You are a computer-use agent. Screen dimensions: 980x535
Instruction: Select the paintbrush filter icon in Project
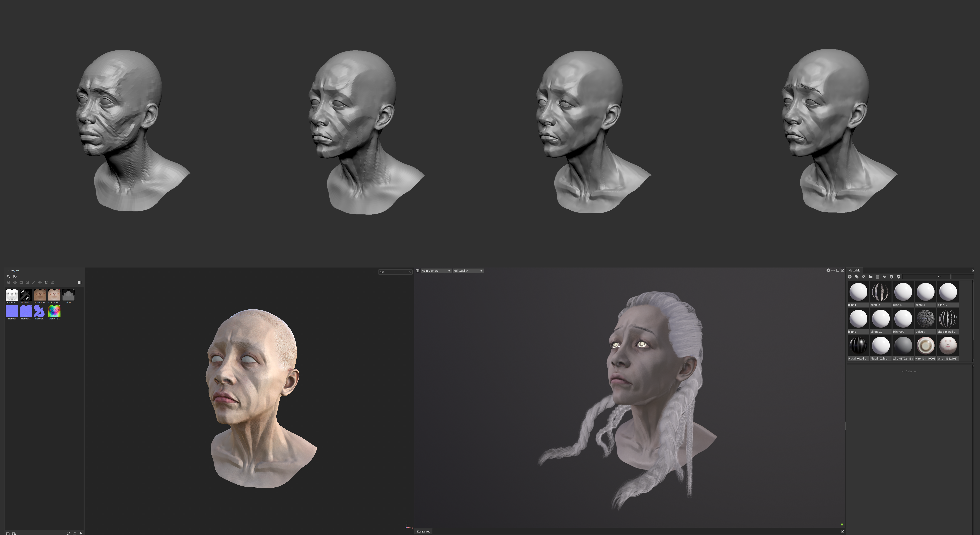pos(34,282)
